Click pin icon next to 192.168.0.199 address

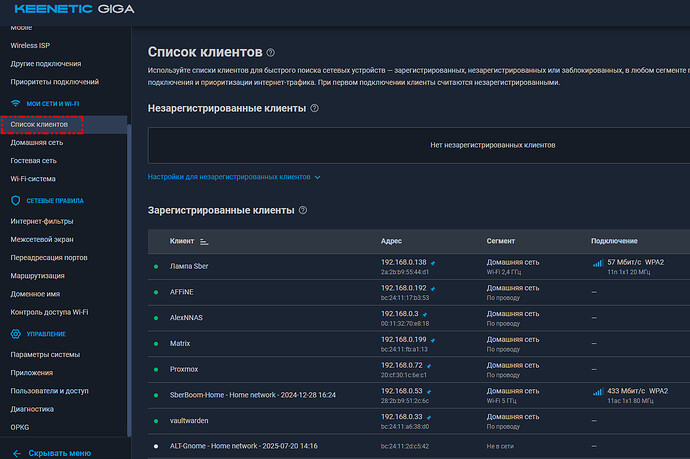click(434, 340)
